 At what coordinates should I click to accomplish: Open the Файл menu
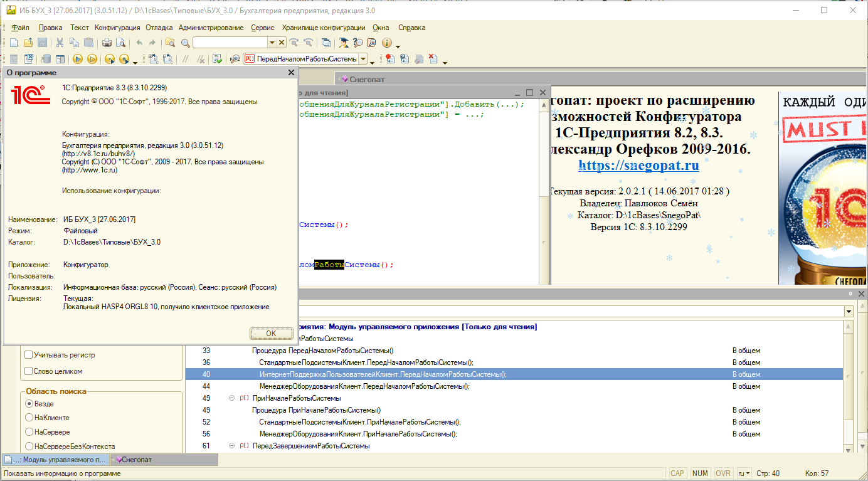point(20,28)
